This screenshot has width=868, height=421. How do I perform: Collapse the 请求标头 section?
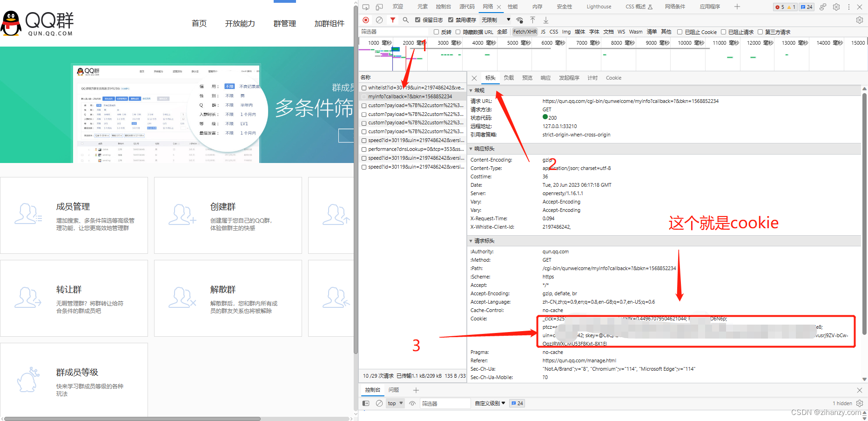point(471,241)
